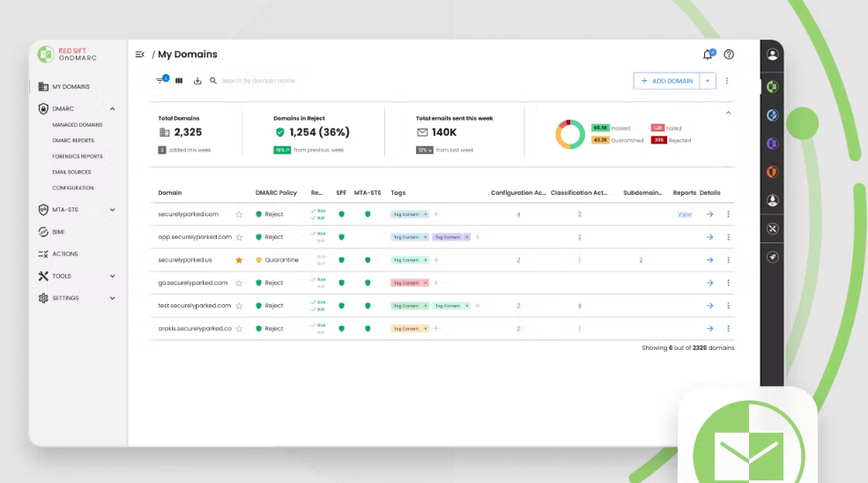Click the download export icon

click(197, 81)
